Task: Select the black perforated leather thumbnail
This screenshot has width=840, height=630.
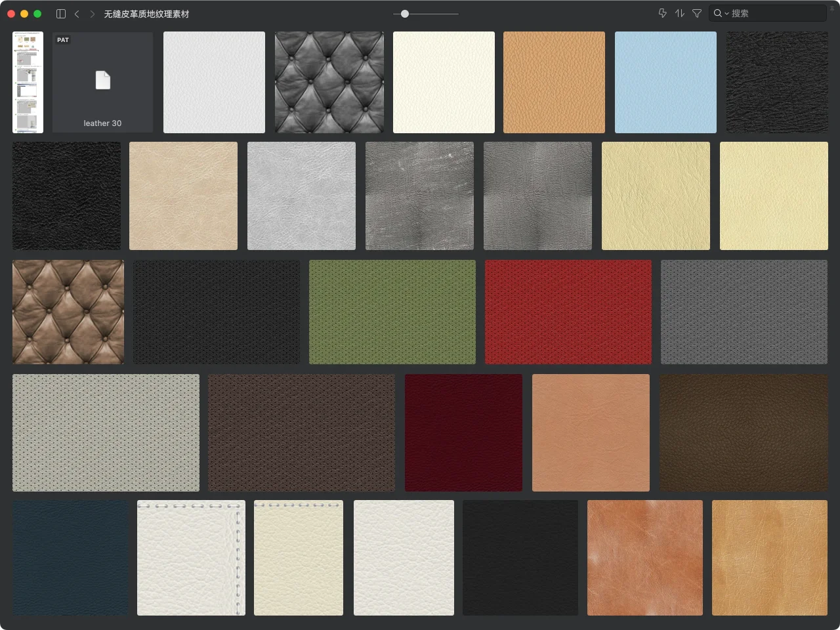Action: (217, 312)
